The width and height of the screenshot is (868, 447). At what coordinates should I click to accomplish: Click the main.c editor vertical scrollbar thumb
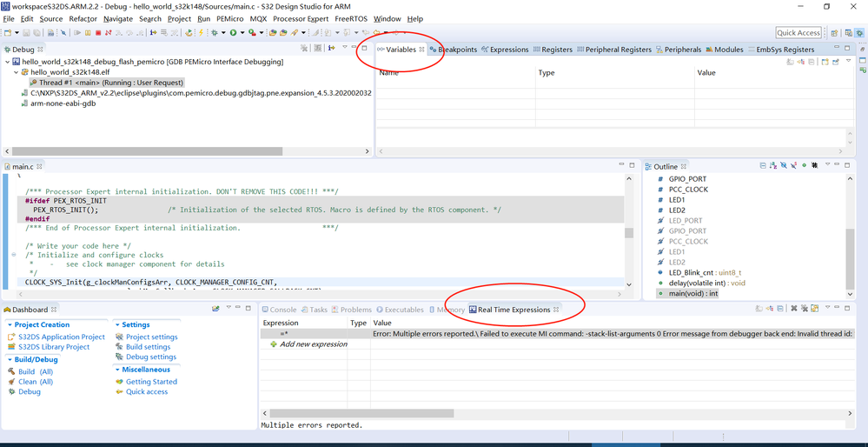pyautogui.click(x=629, y=233)
